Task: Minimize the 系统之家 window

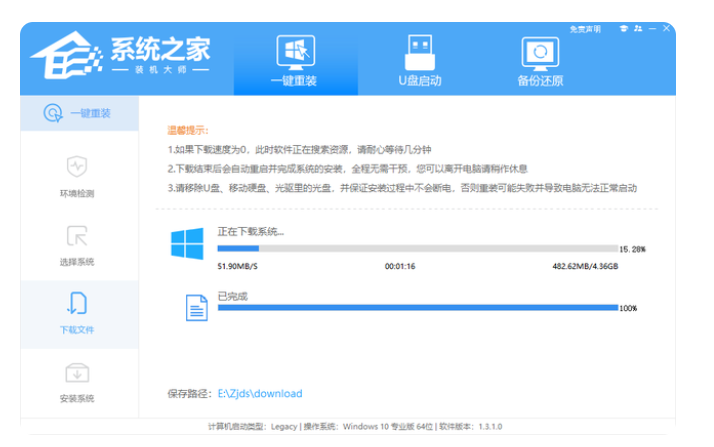Action: (654, 29)
